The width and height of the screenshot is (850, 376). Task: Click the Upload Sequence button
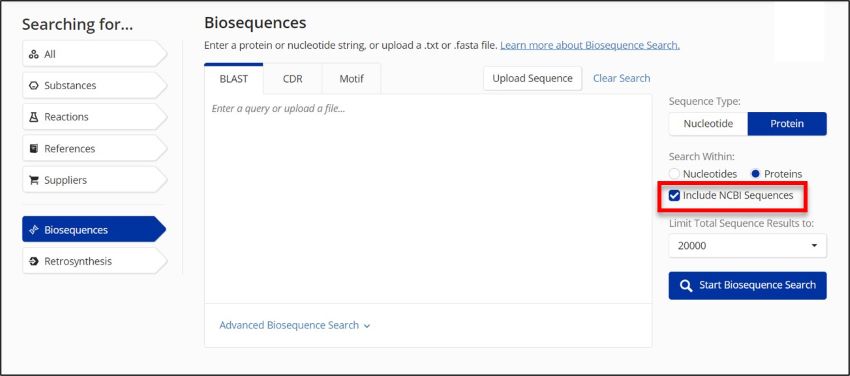click(x=532, y=79)
